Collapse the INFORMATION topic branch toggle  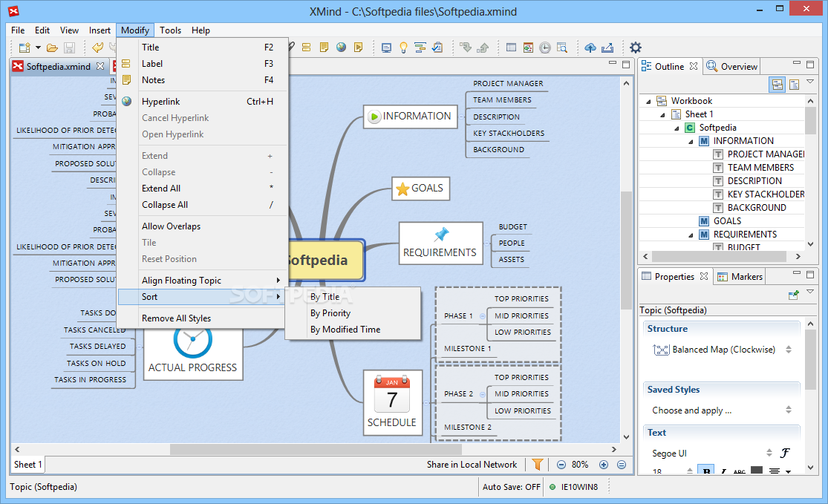461,117
